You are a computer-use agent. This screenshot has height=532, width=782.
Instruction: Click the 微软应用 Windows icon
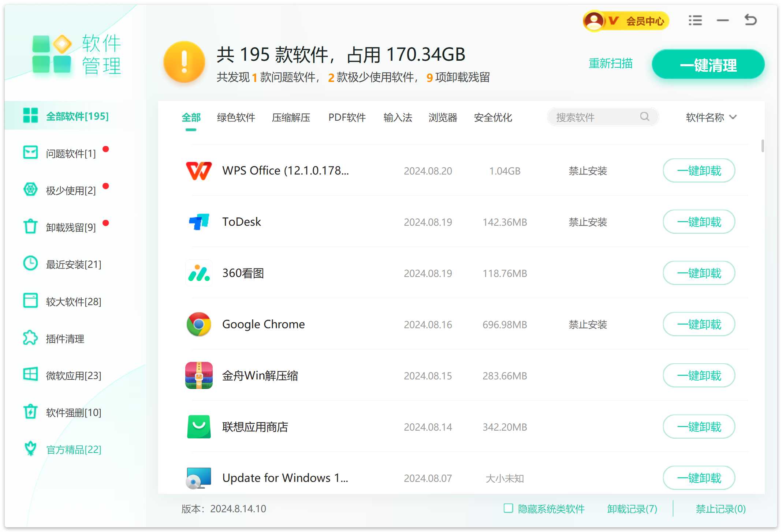click(x=30, y=374)
